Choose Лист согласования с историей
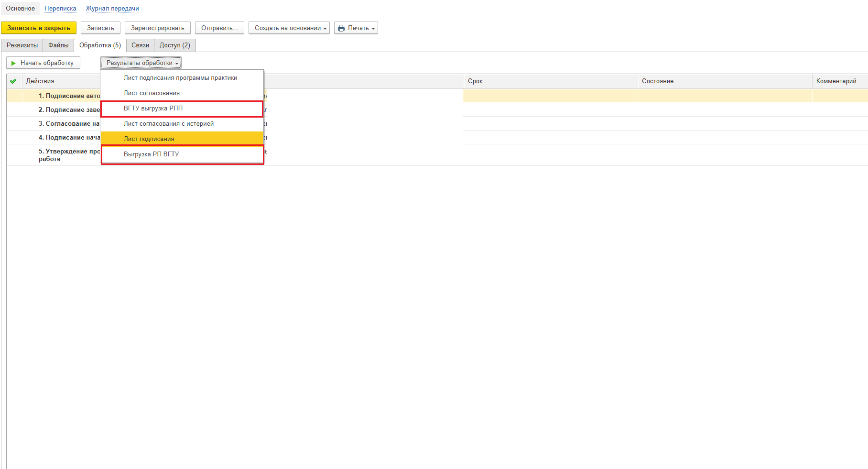Image resolution: width=868 pixels, height=469 pixels. [168, 124]
